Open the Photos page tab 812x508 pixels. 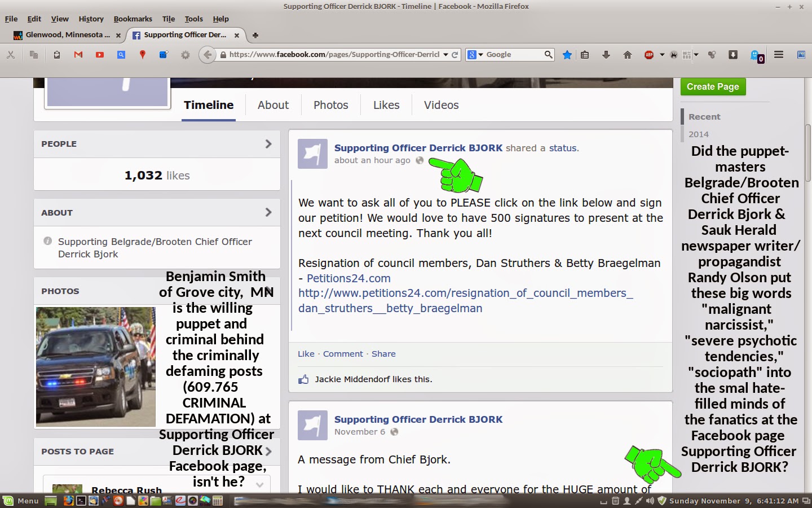coord(331,105)
